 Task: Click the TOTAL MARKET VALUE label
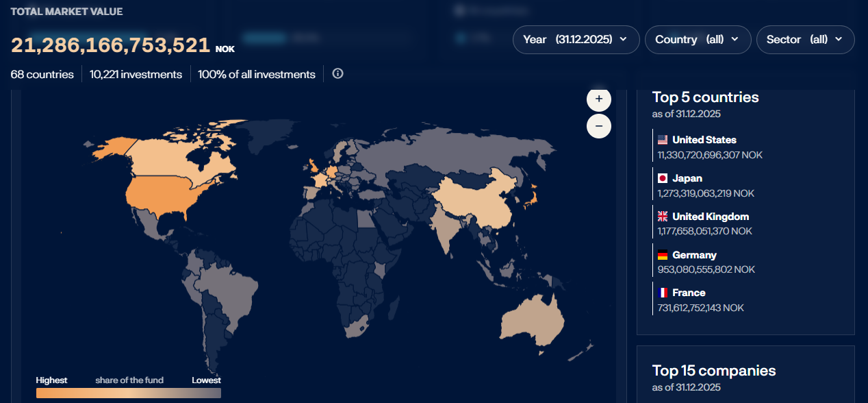66,12
